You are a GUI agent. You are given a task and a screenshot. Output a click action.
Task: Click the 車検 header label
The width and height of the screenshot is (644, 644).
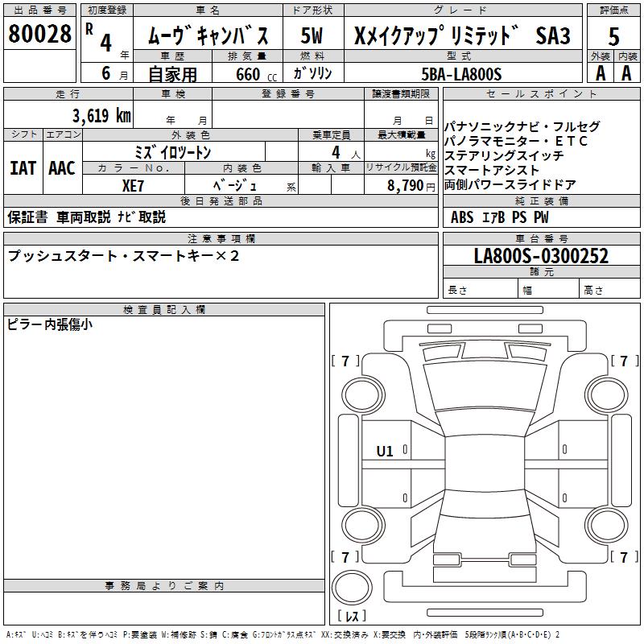tap(173, 94)
